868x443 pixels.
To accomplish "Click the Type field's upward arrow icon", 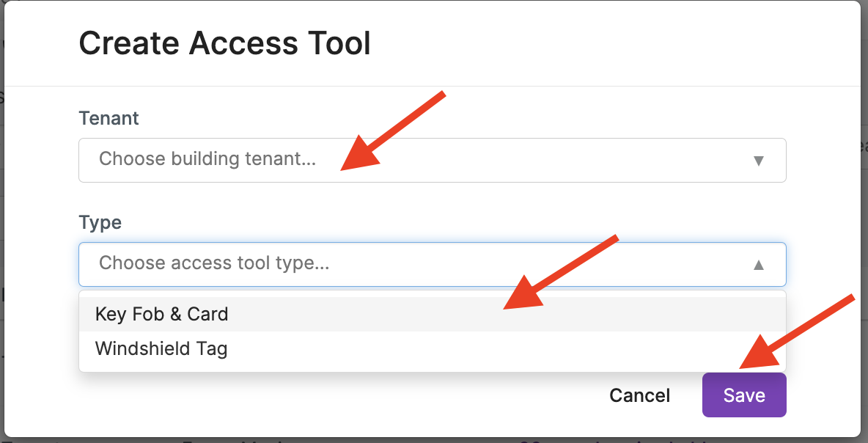I will tap(759, 265).
